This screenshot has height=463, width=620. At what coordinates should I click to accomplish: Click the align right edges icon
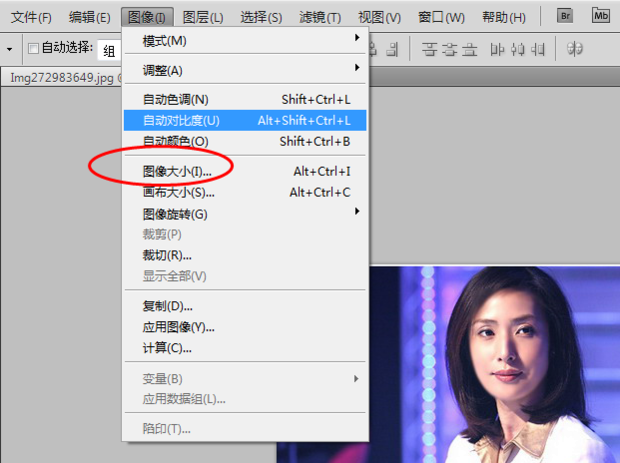tap(392, 49)
